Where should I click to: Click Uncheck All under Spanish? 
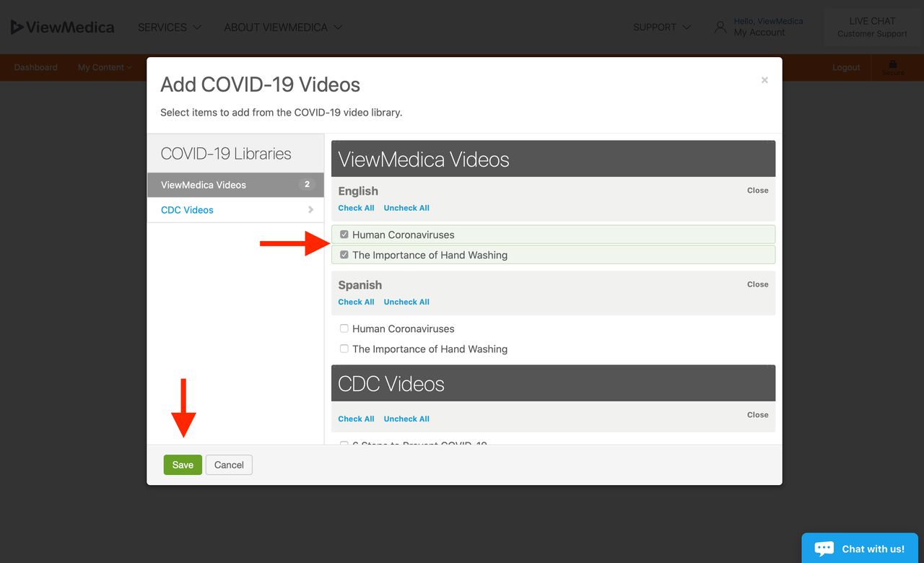coord(406,302)
